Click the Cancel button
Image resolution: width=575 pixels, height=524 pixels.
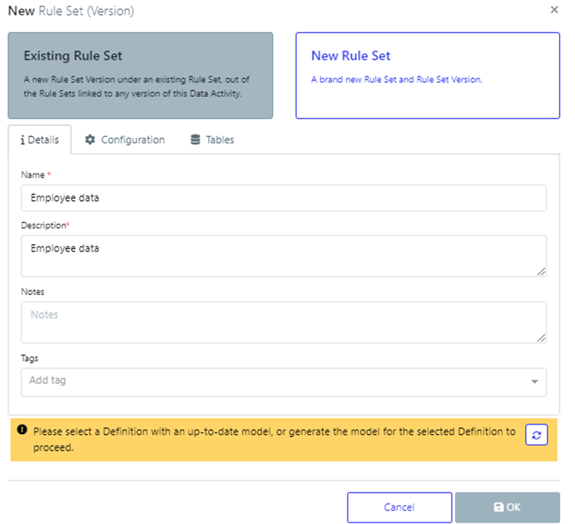point(399,507)
